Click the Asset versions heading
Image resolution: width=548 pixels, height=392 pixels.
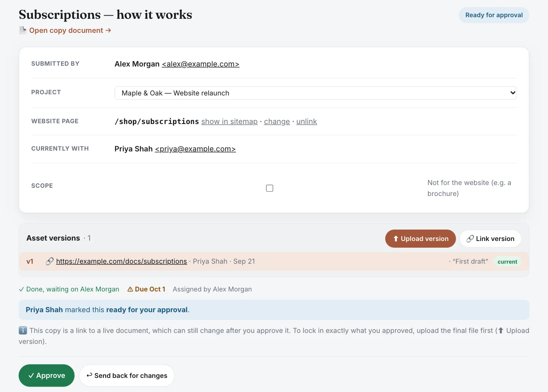tap(53, 238)
